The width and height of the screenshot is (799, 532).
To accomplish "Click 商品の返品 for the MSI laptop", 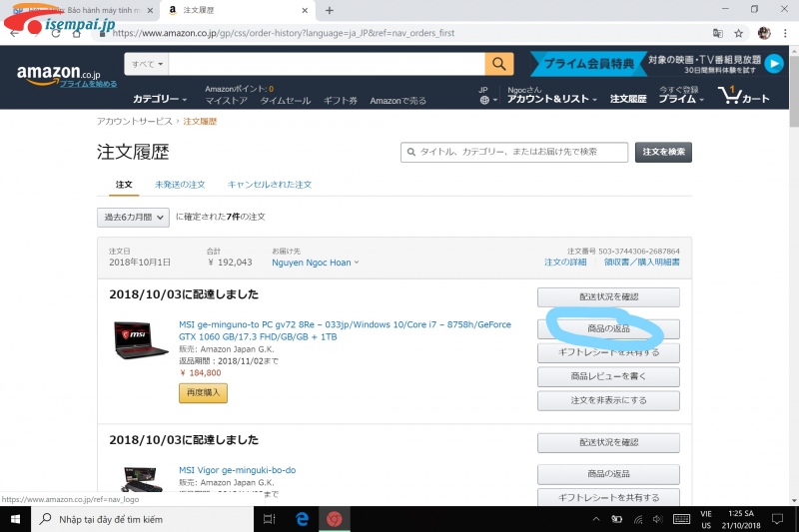I will point(608,328).
